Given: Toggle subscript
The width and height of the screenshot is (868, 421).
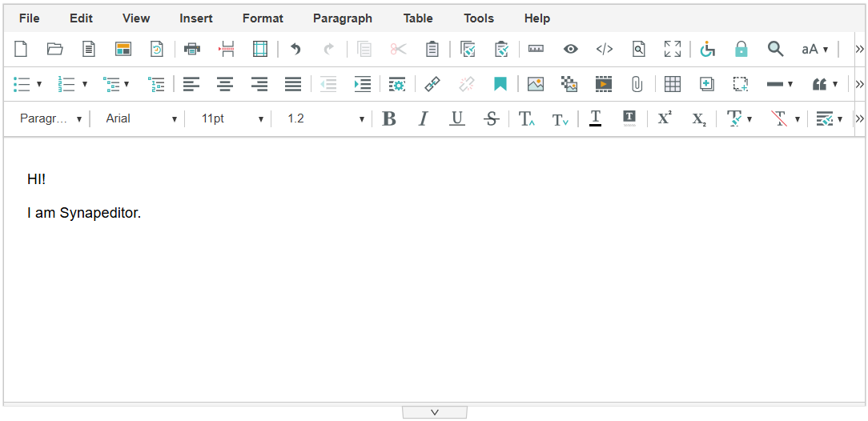Looking at the screenshot, I should coord(698,118).
